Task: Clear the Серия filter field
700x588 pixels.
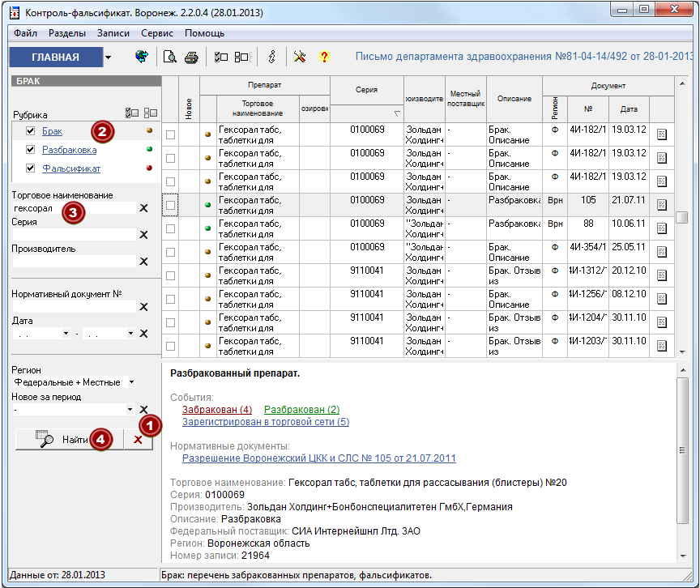Action: (x=143, y=235)
